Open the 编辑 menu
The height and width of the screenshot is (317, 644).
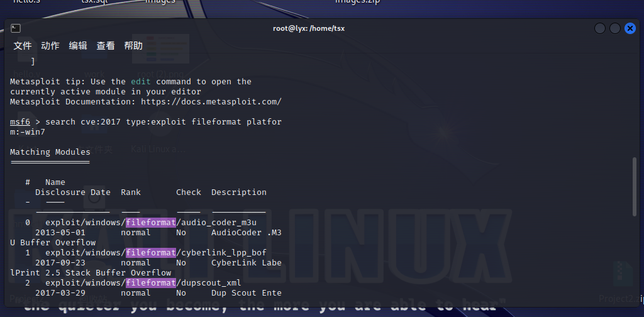(78, 45)
